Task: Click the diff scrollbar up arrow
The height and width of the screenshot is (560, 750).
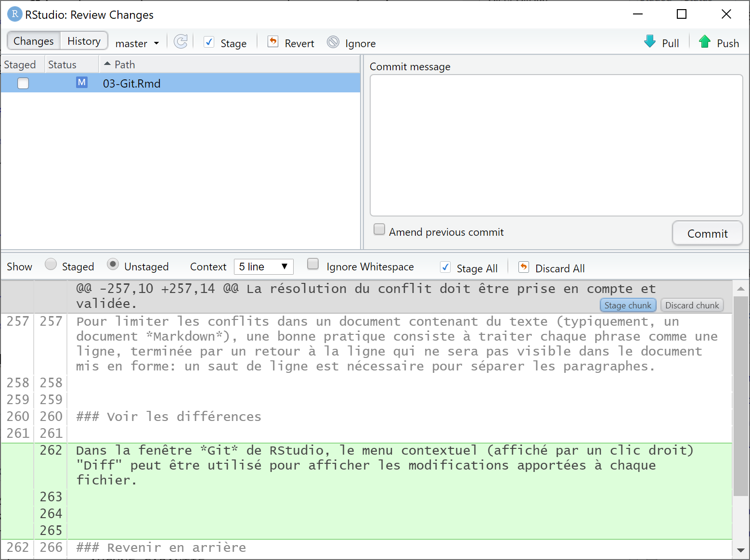Action: click(740, 289)
